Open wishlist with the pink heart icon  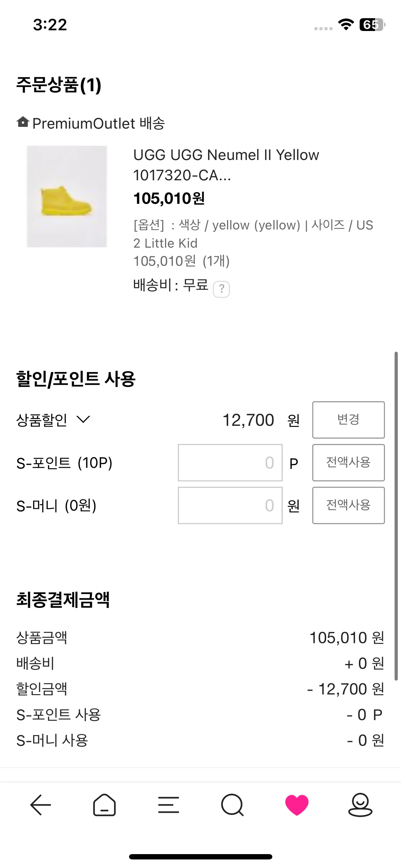[x=297, y=805]
